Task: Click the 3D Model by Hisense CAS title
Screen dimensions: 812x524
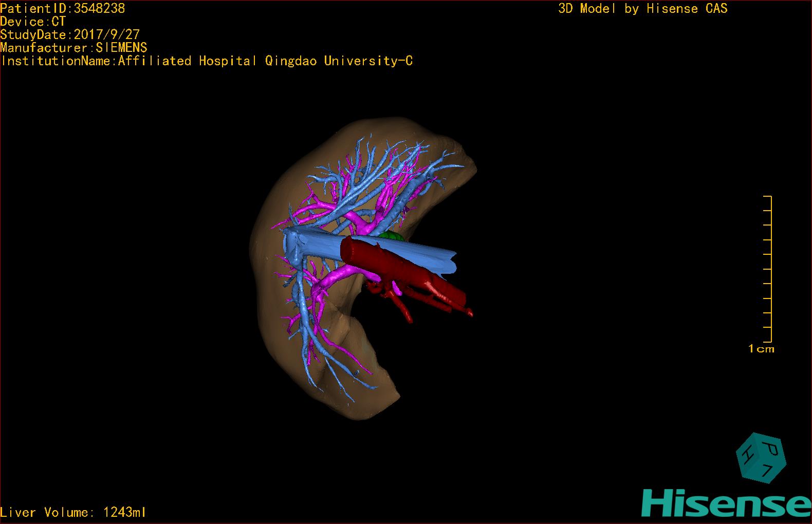Action: 642,8
